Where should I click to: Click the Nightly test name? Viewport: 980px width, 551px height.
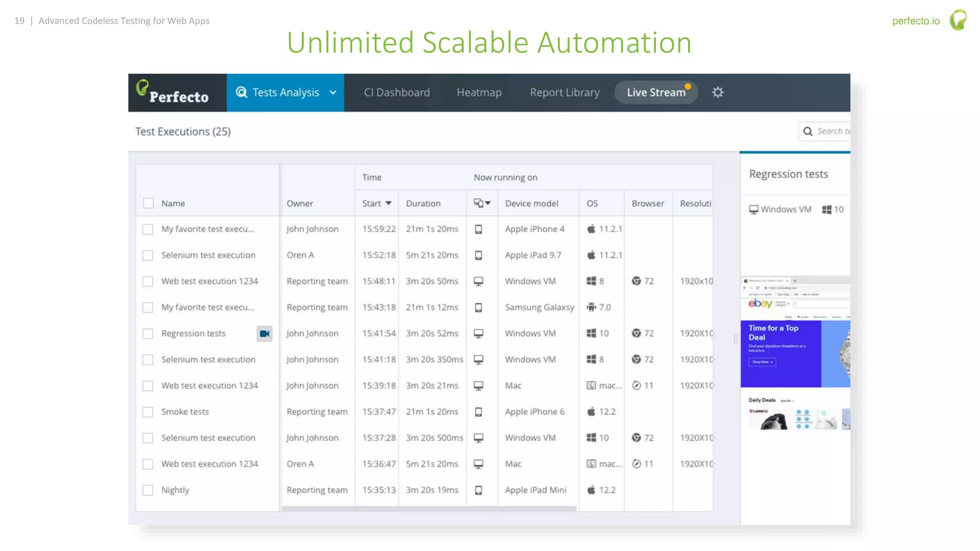pyautogui.click(x=175, y=490)
